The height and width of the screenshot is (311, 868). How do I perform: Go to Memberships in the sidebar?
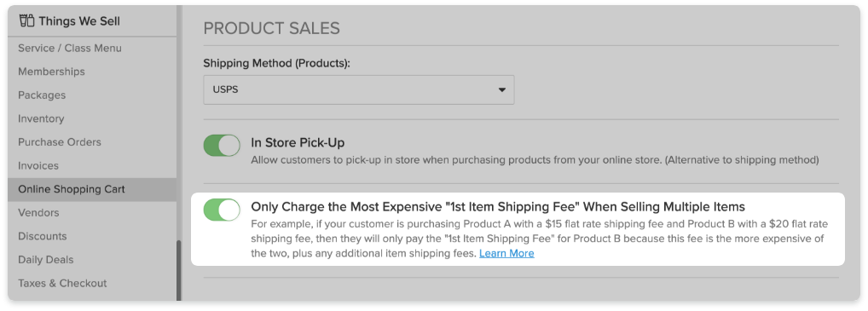51,72
